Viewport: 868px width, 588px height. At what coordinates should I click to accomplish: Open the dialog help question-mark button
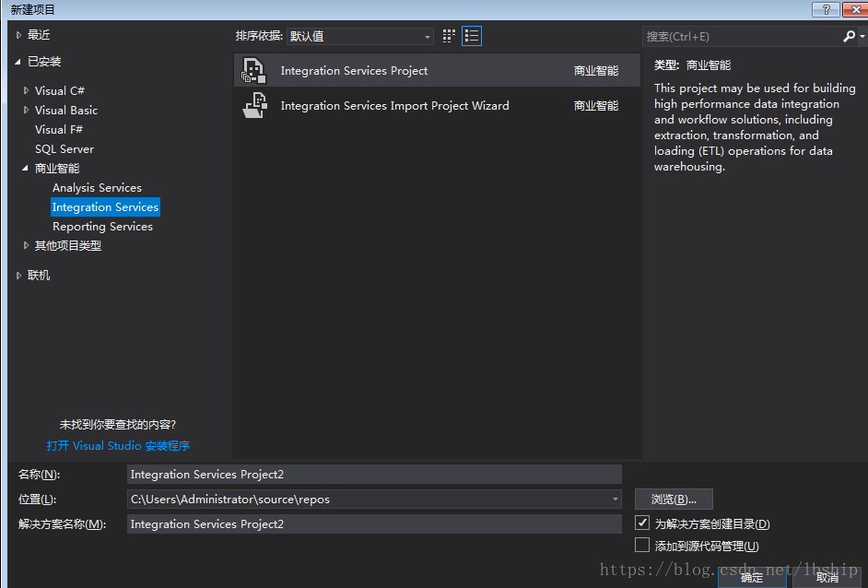coord(826,9)
